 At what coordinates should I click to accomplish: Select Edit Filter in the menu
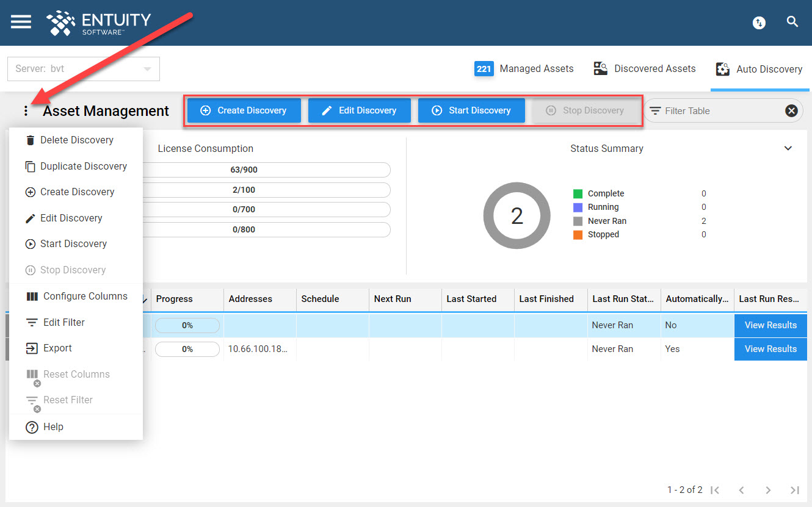coord(76,323)
